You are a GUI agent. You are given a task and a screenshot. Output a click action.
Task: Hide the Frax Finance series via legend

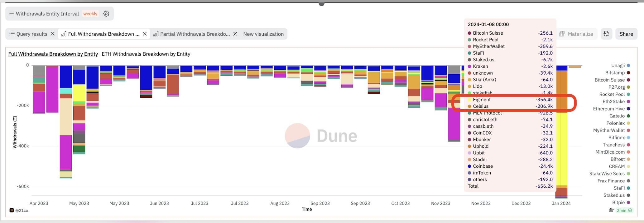611,181
